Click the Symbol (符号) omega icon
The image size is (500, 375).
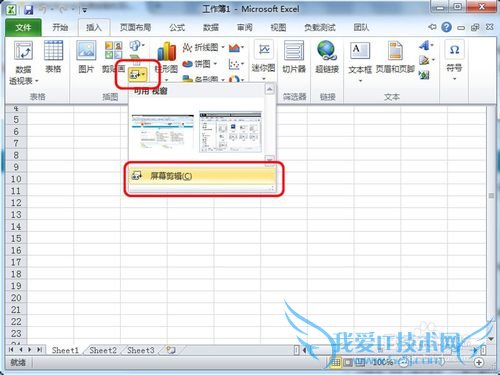click(454, 50)
